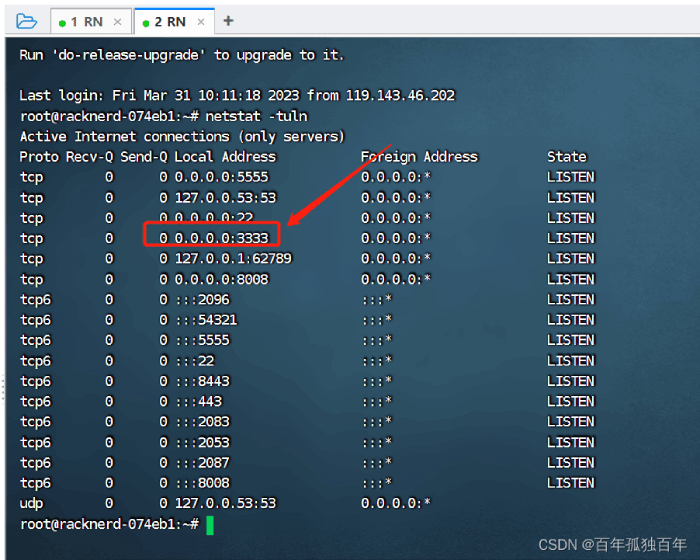Click LISTEN state in the :::8443 row
700x560 pixels.
click(571, 381)
